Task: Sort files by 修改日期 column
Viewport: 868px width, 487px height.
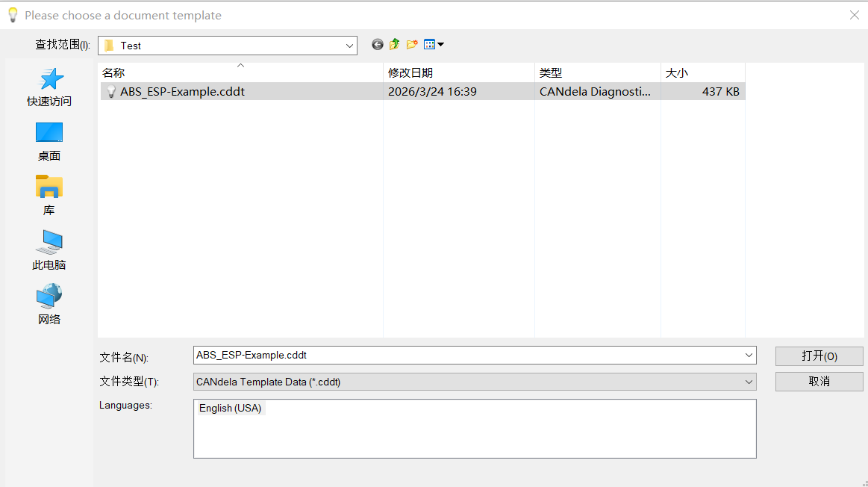Action: tap(459, 72)
